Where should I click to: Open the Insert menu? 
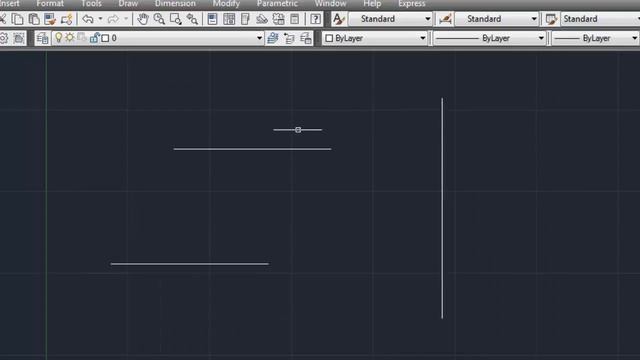tap(10, 4)
